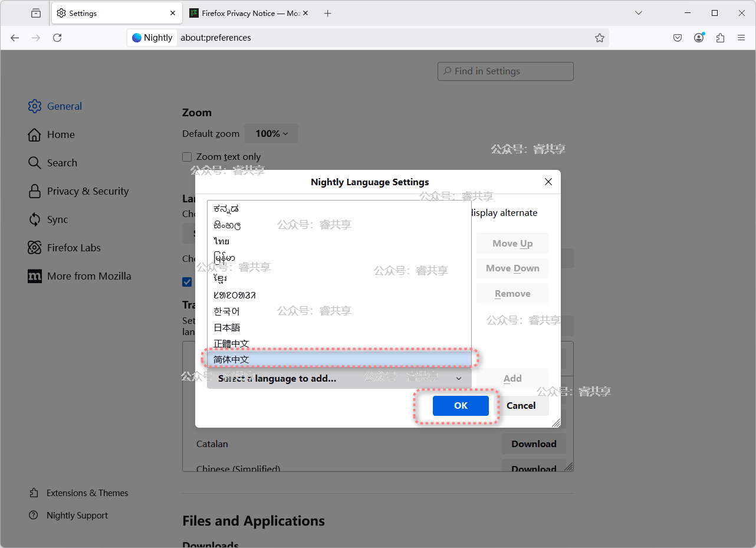Screen dimensions: 756x548
Task: Open the Home settings category
Action: click(51, 134)
